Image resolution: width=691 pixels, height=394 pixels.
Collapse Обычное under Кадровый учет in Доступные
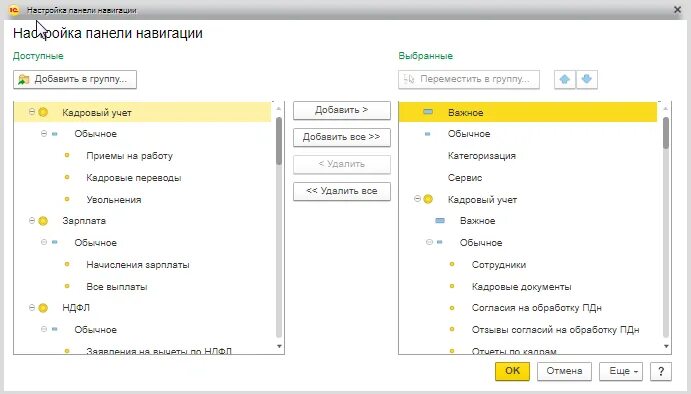click(x=44, y=134)
